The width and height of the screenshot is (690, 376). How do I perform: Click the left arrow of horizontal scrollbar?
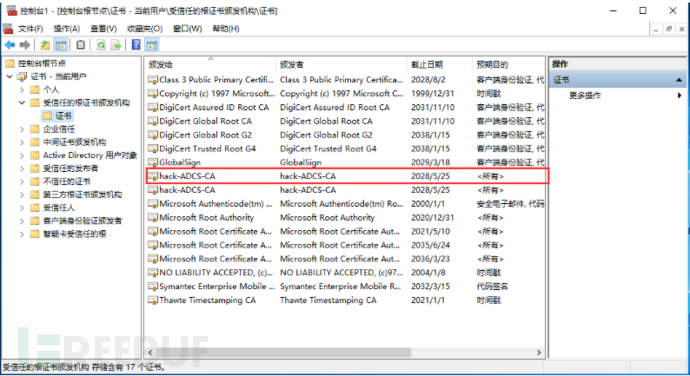(x=150, y=352)
